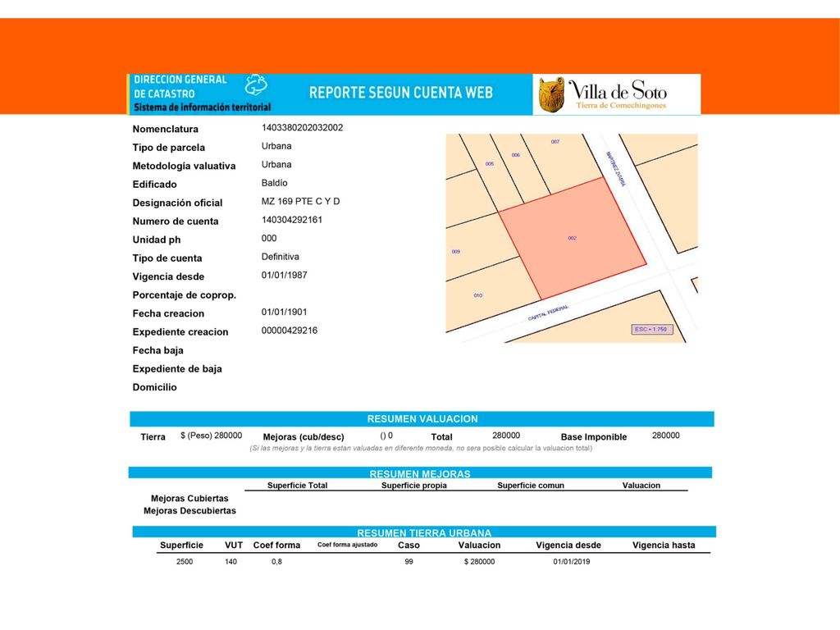Click the Coef forma value 0,8
This screenshot has height=630, width=840.
click(276, 561)
